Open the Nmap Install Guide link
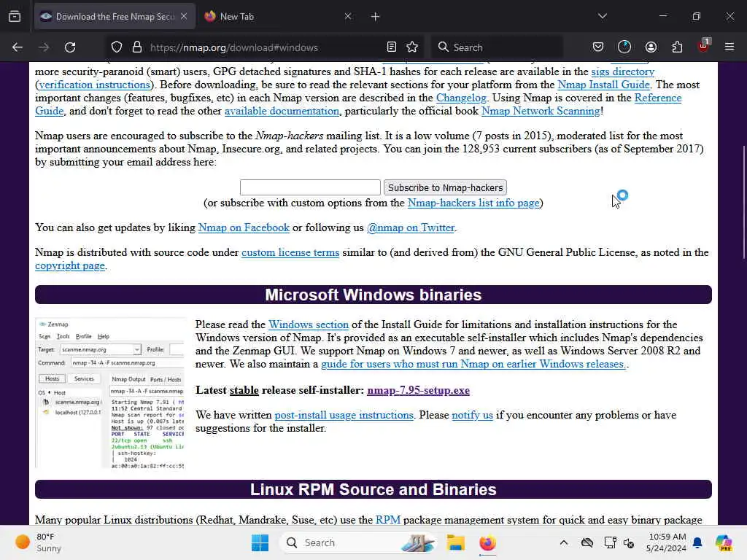 (x=603, y=85)
